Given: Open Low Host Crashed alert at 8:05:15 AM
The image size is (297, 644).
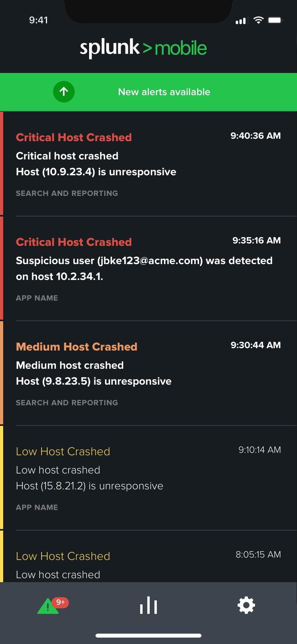Looking at the screenshot, I should 148,556.
